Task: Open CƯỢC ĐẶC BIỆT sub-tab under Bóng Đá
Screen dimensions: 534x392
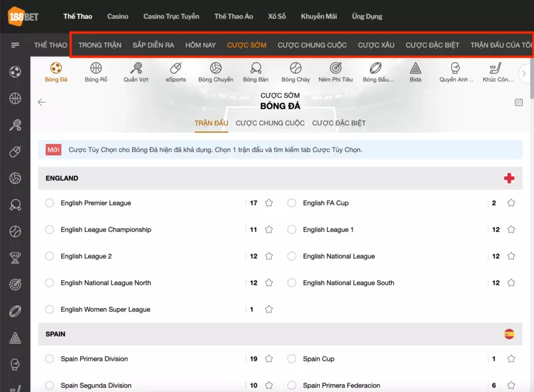Action: coord(339,123)
